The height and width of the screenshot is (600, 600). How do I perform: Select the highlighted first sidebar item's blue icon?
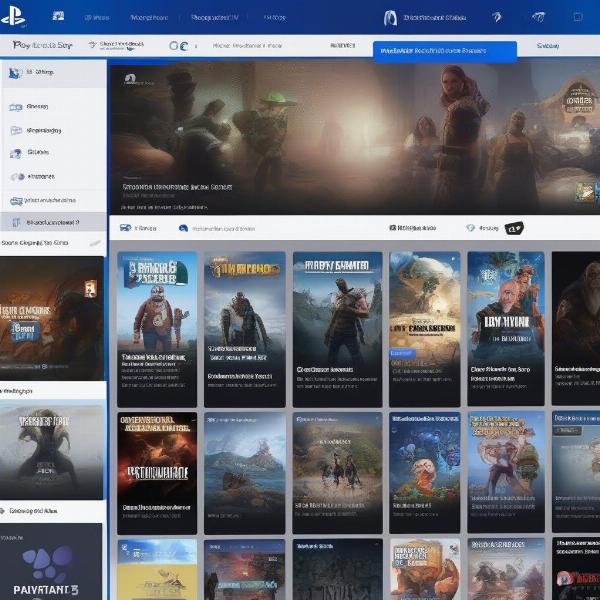click(15, 73)
